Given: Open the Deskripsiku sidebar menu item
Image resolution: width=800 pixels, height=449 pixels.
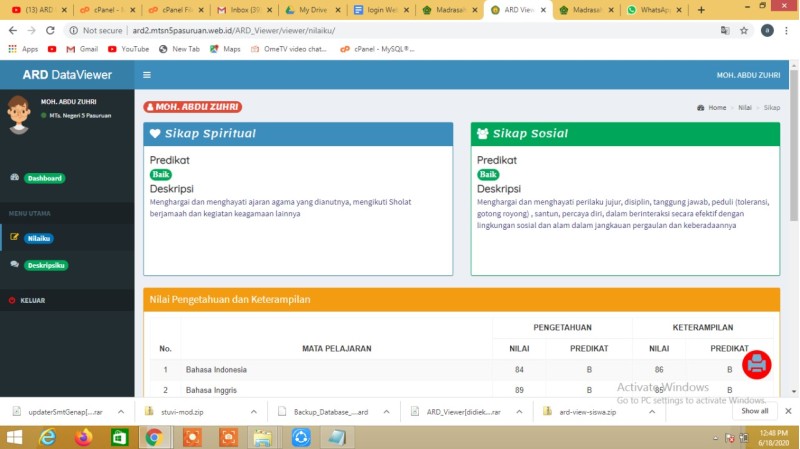Looking at the screenshot, I should [x=45, y=265].
